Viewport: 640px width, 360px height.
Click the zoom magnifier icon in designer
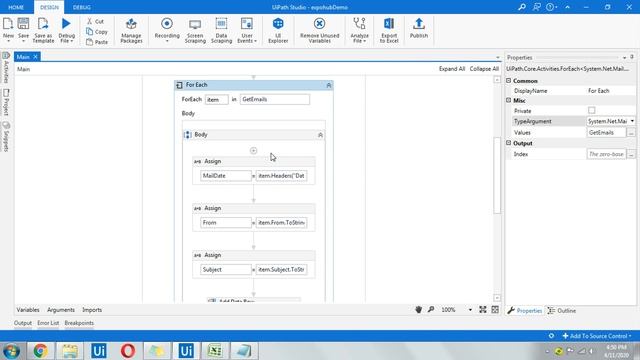click(x=431, y=310)
